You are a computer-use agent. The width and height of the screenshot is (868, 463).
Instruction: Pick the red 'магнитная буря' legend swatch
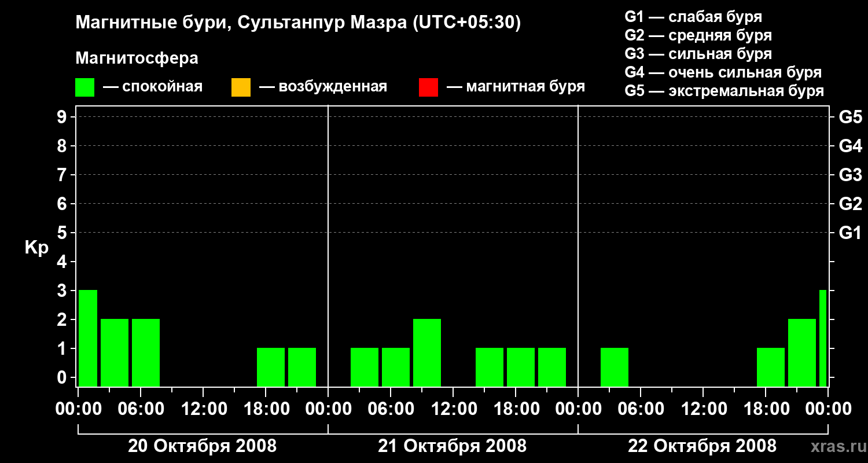point(428,87)
